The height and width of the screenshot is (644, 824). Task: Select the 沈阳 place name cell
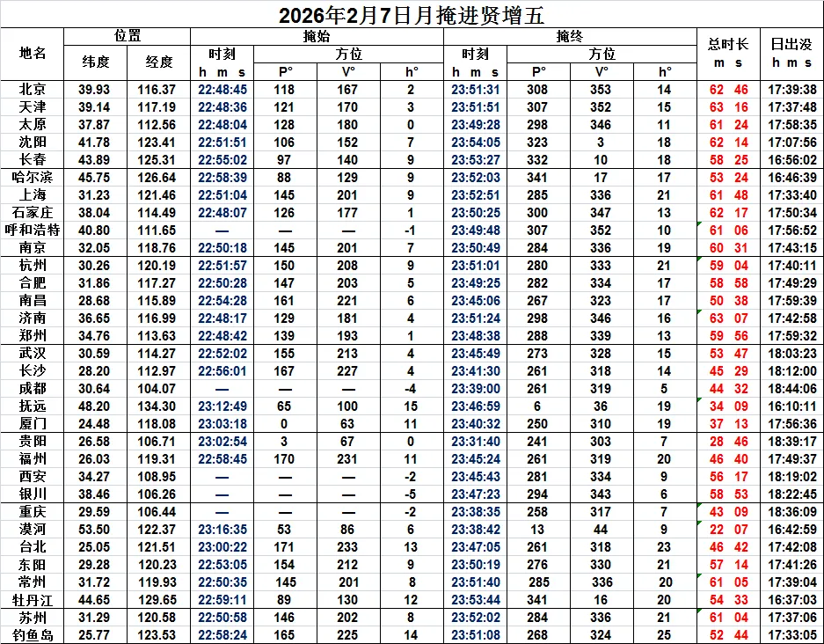32,142
